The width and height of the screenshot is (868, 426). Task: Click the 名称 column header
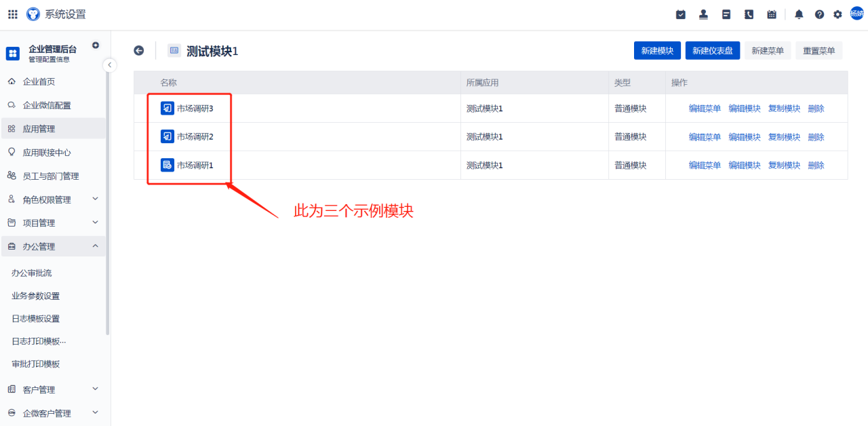pyautogui.click(x=169, y=83)
